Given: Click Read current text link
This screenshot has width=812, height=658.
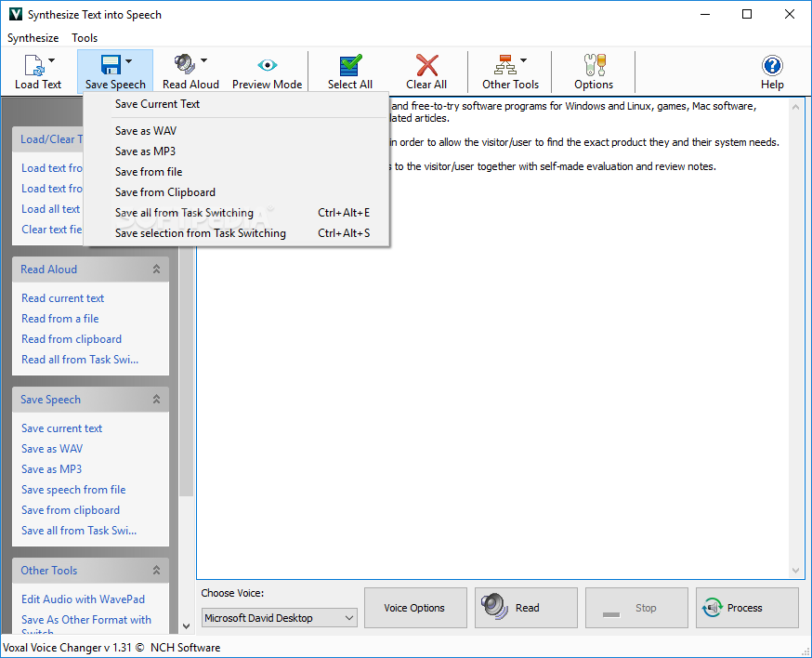Looking at the screenshot, I should click(62, 298).
